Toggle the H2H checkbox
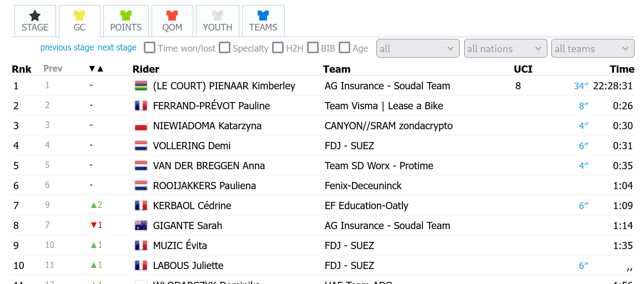The height and width of the screenshot is (284, 644). coord(278,48)
